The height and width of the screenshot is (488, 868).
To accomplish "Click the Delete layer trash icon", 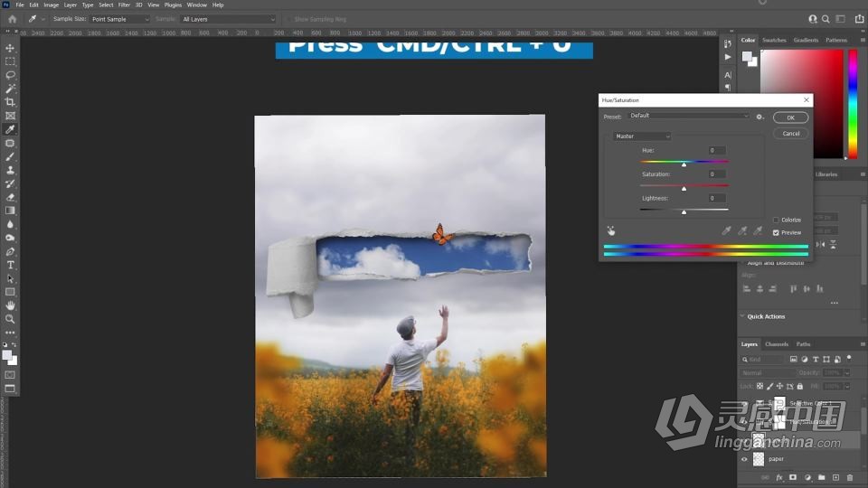I will [850, 477].
